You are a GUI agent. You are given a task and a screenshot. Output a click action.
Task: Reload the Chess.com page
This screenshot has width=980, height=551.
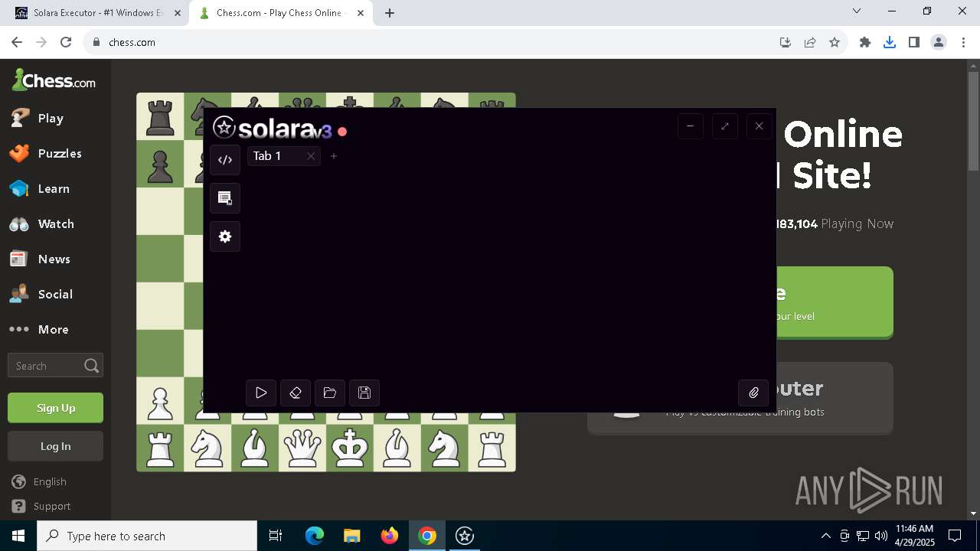(x=66, y=42)
